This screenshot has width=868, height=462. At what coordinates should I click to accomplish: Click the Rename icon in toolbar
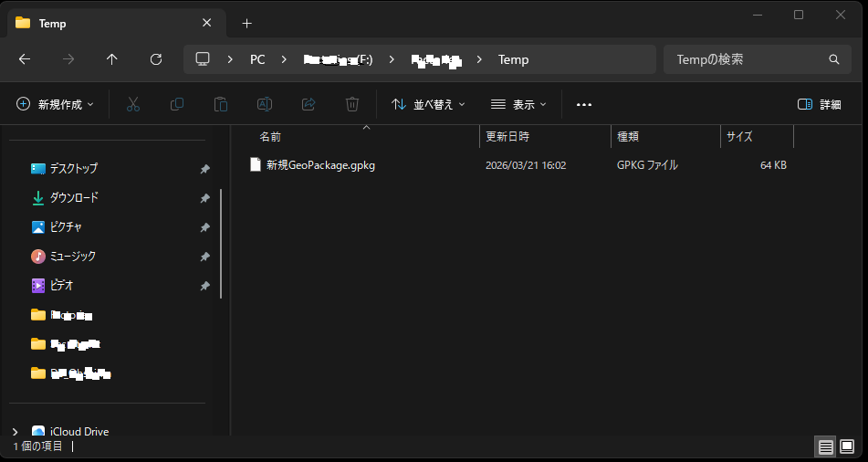[x=265, y=104]
